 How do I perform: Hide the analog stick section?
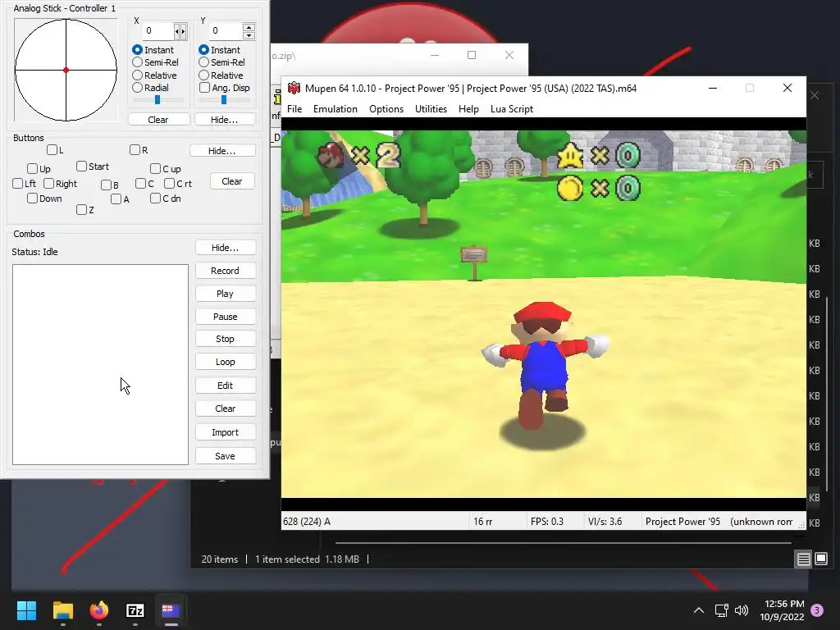coord(225,120)
